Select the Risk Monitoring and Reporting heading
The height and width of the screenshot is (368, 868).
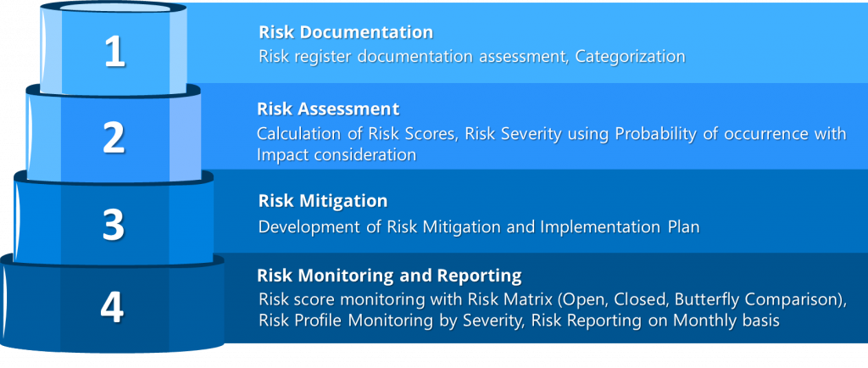point(389,276)
